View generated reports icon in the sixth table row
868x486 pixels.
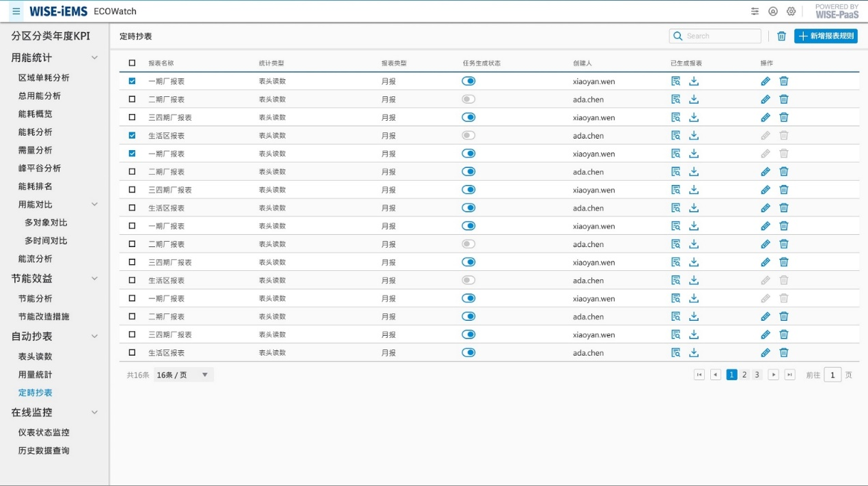676,171
